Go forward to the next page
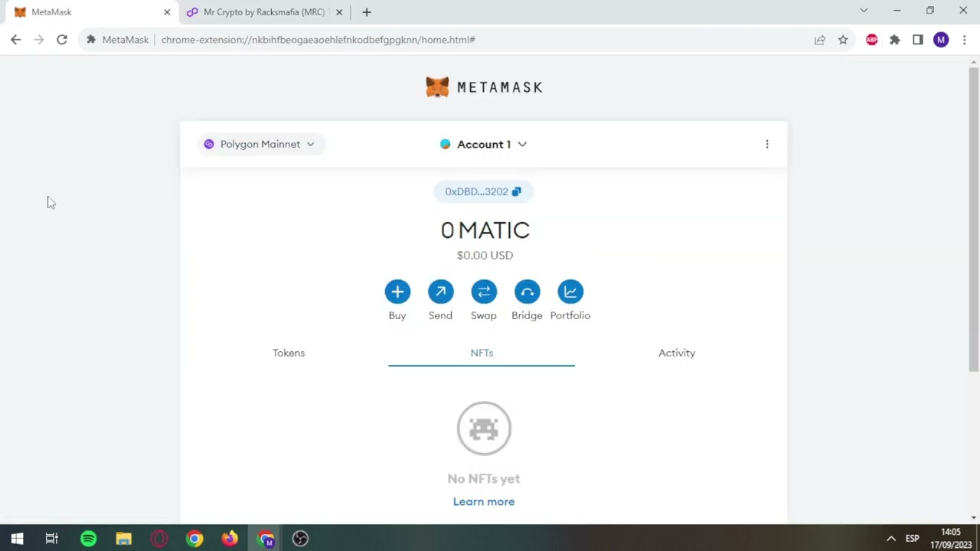The height and width of the screenshot is (551, 980). click(x=39, y=40)
